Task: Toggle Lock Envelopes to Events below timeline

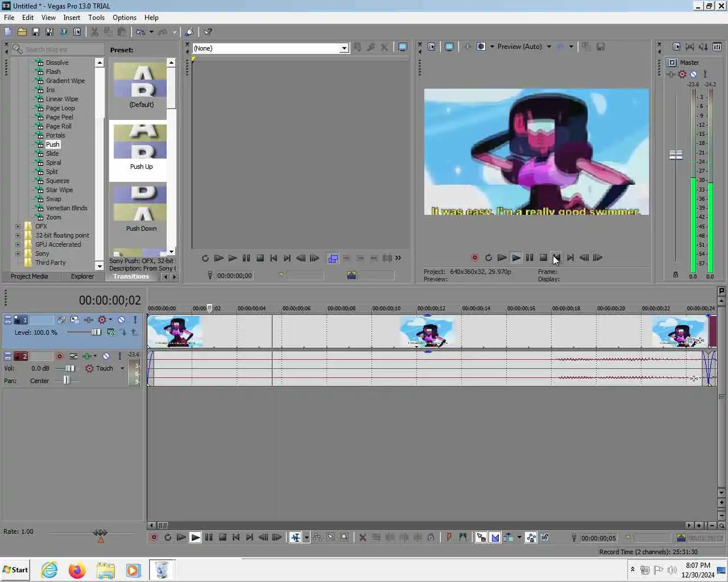Action: [531, 537]
